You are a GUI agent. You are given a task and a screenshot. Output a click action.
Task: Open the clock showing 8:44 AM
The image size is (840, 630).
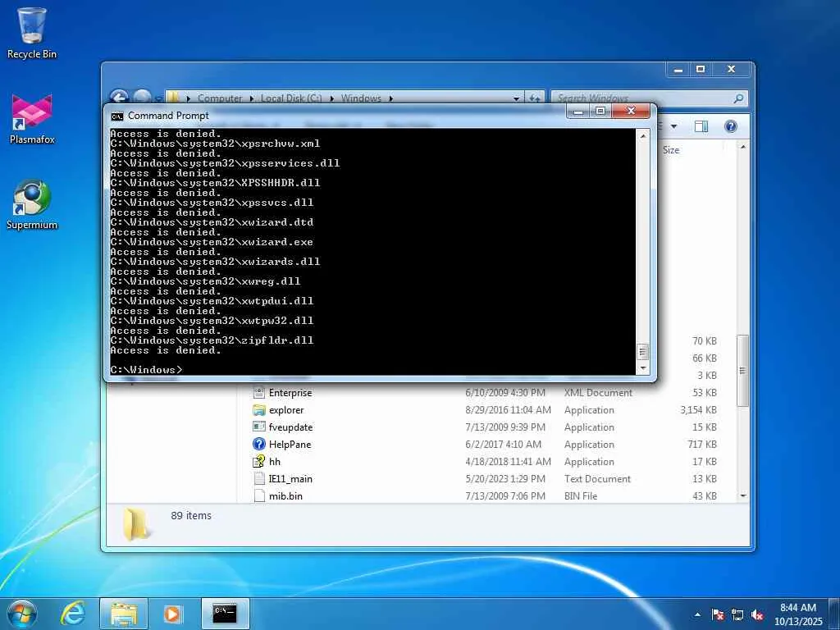coord(798,614)
